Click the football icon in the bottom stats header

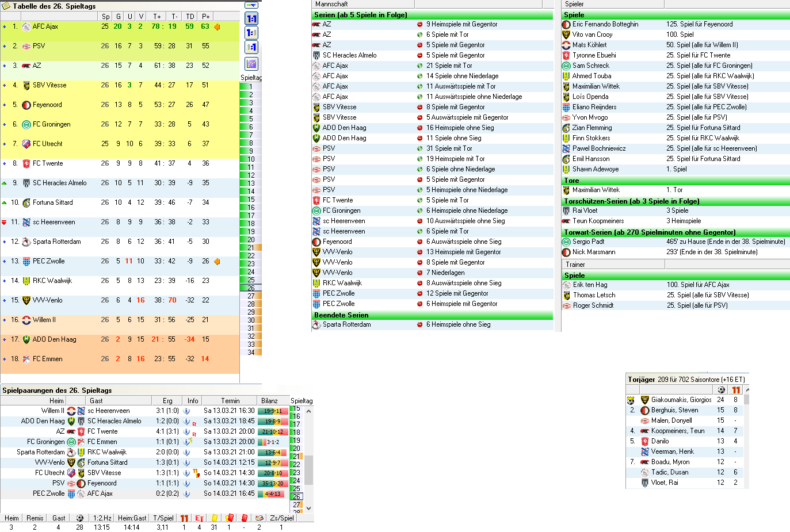click(80, 518)
